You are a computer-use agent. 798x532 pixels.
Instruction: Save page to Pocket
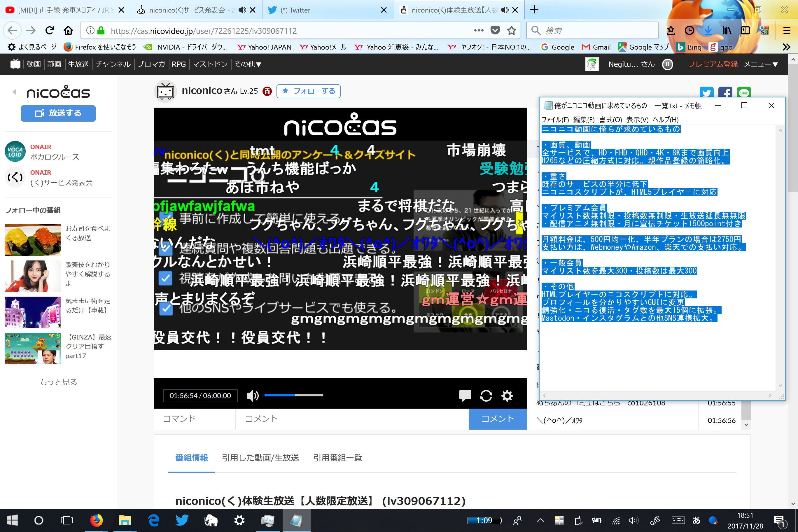pos(495,31)
